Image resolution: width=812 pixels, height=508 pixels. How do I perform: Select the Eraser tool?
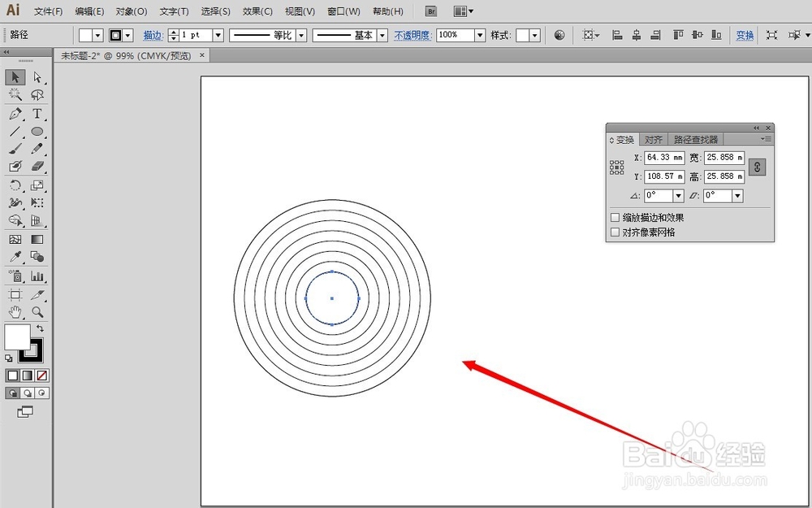click(x=37, y=167)
